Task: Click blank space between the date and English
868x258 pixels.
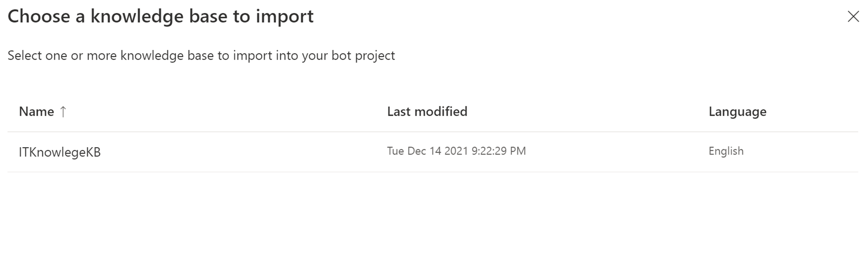Action: (617, 152)
